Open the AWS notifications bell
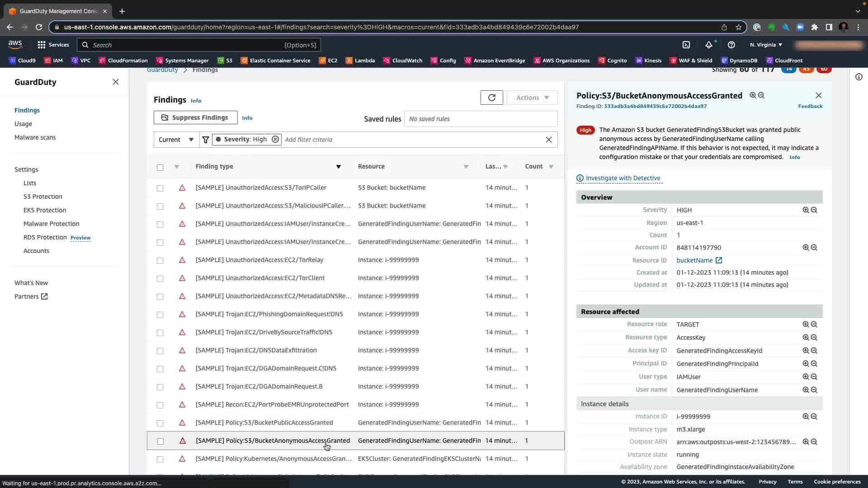Screen dimensions: 868x488 pos(709,45)
